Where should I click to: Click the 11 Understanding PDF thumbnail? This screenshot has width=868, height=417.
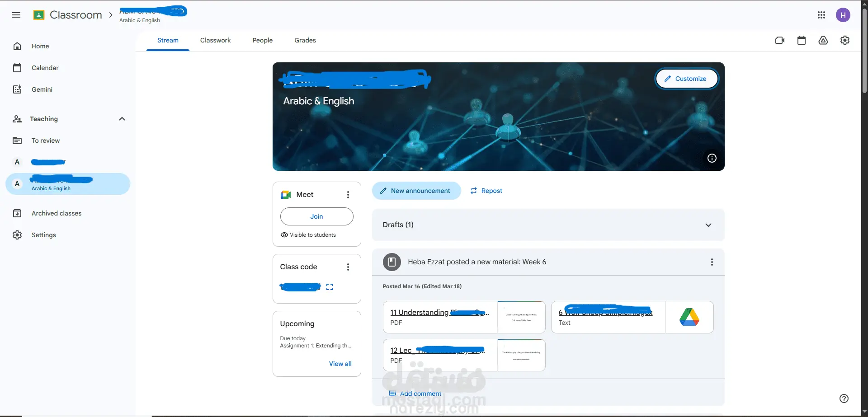[x=521, y=317]
